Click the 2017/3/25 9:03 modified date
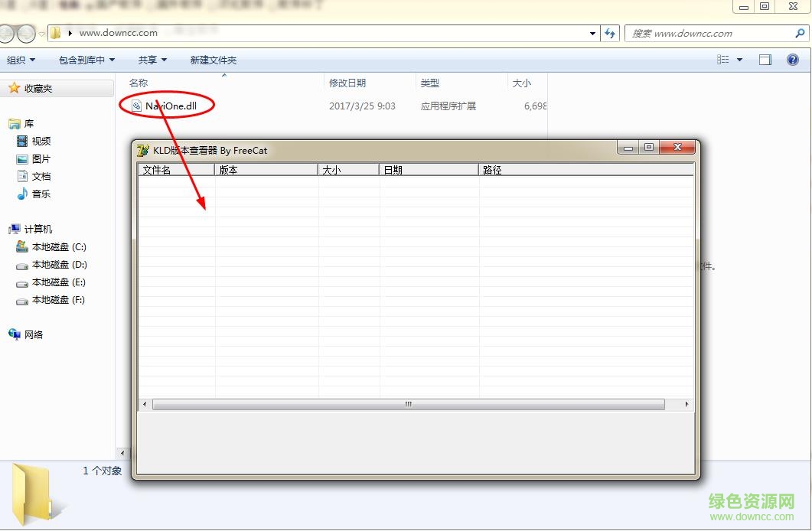Screen dimensions: 812x531 point(362,106)
